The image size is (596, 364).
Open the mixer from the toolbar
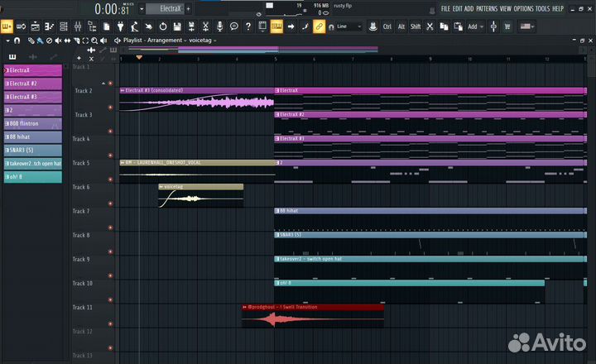point(78,26)
